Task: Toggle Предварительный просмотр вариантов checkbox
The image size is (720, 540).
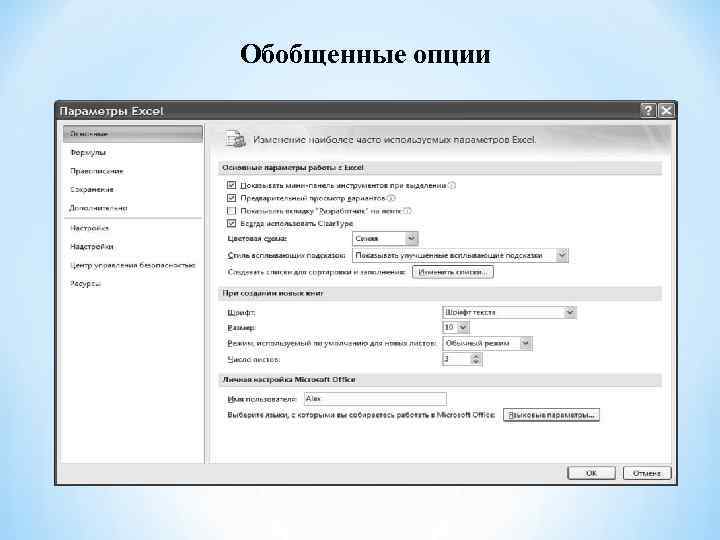Action: click(231, 198)
